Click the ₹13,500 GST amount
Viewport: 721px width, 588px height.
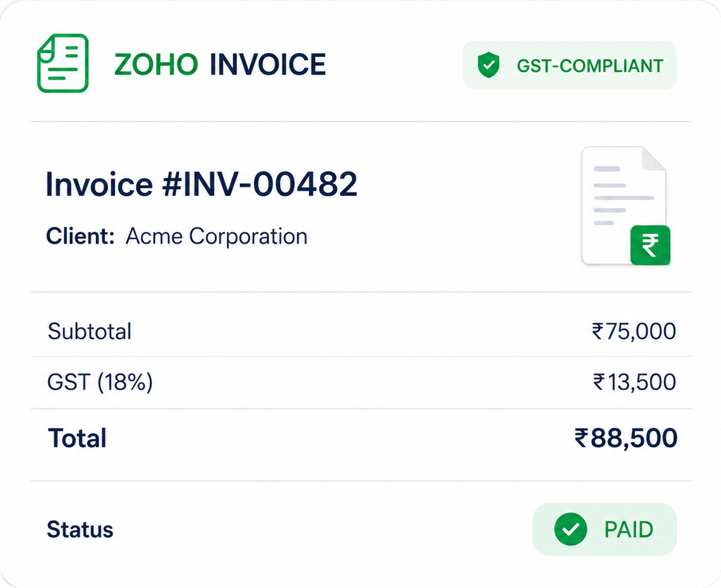point(635,382)
